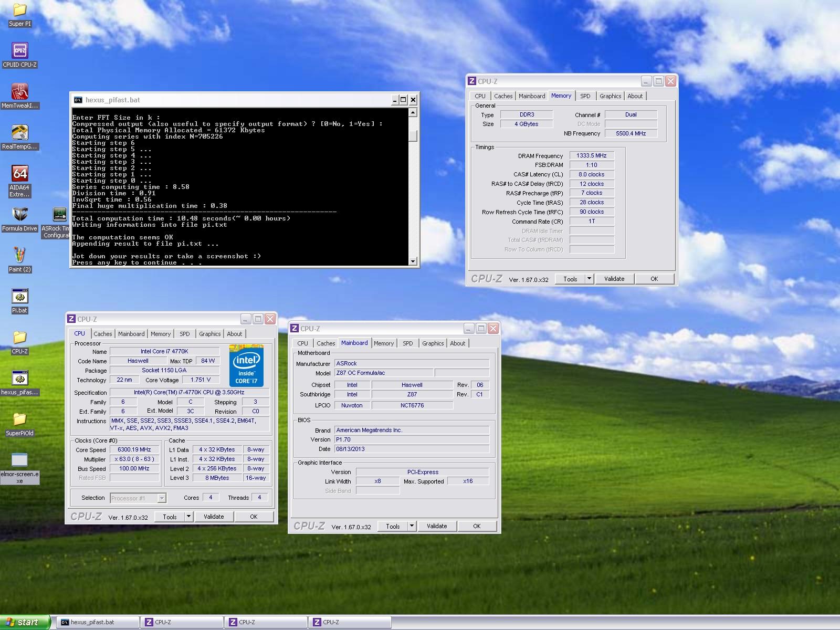The width and height of the screenshot is (840, 630).
Task: Open About tab in Memory CPU-Z window
Action: point(635,96)
